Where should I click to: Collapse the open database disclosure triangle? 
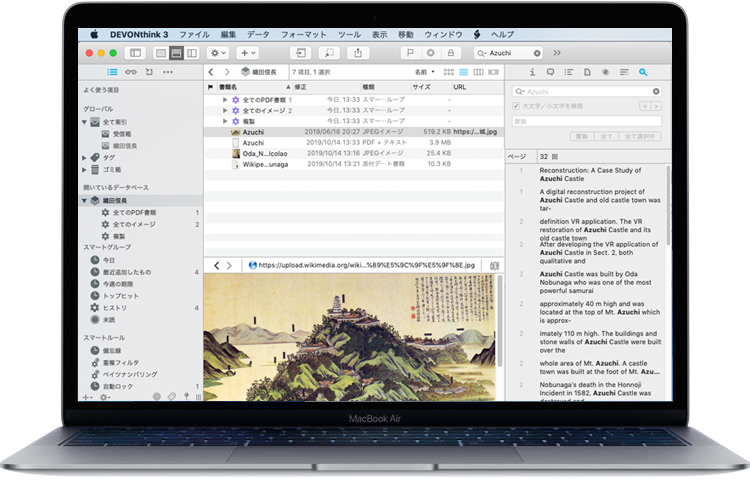click(85, 200)
